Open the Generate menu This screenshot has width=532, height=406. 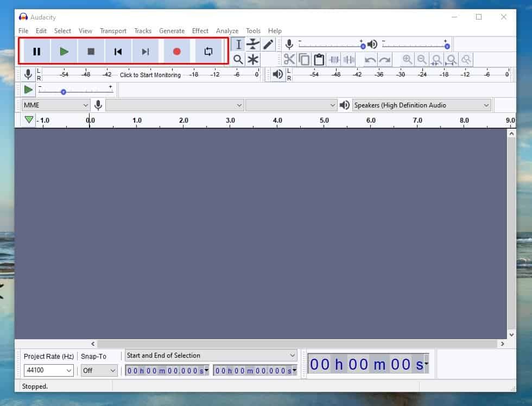pos(172,31)
